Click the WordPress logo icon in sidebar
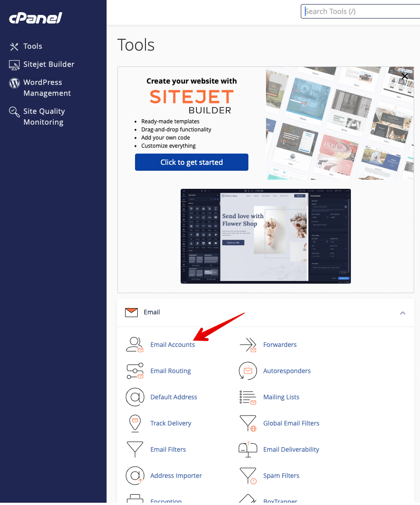The width and height of the screenshot is (420, 505). pos(14,83)
